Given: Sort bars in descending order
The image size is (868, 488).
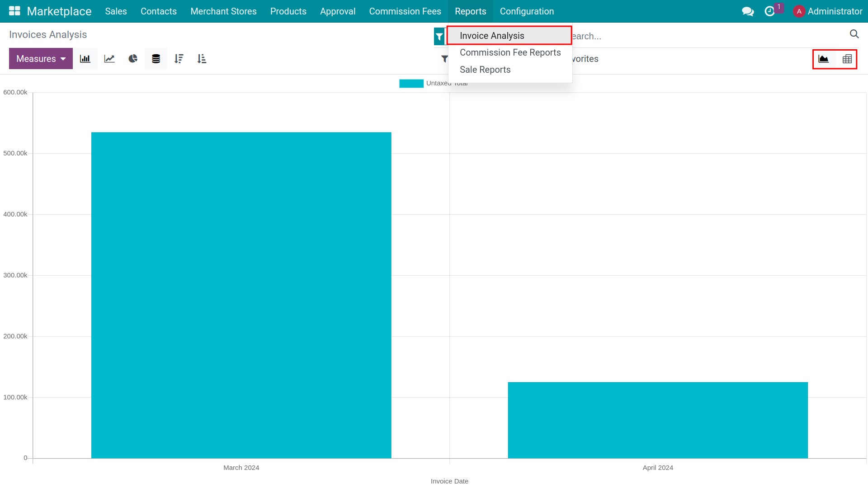Looking at the screenshot, I should coord(179,59).
